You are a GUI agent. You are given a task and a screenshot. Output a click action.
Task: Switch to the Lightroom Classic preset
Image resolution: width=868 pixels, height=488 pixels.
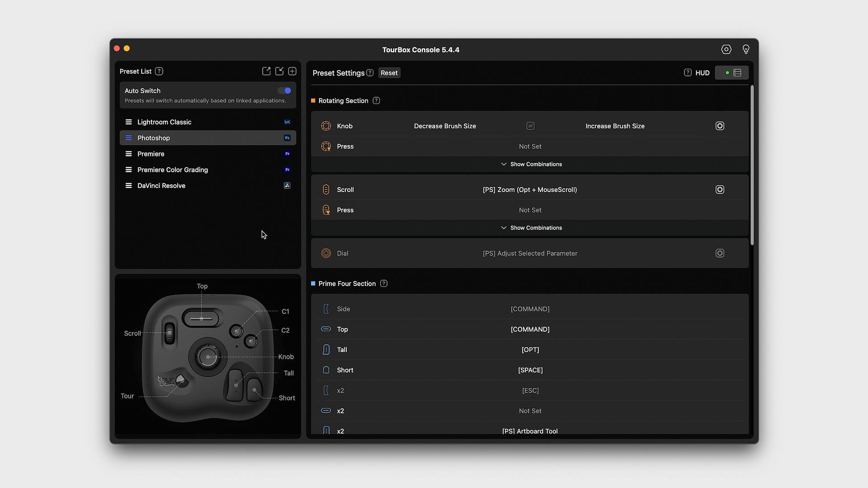pos(164,122)
